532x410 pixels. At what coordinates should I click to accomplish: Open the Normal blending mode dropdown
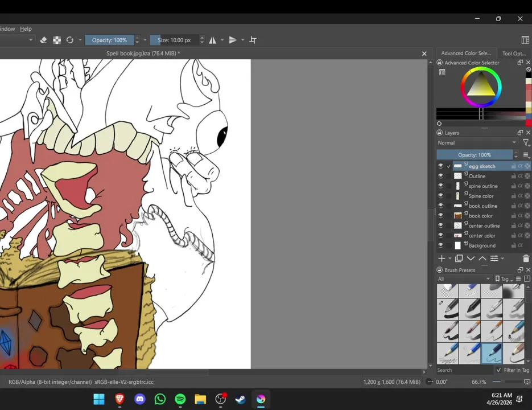click(x=477, y=143)
